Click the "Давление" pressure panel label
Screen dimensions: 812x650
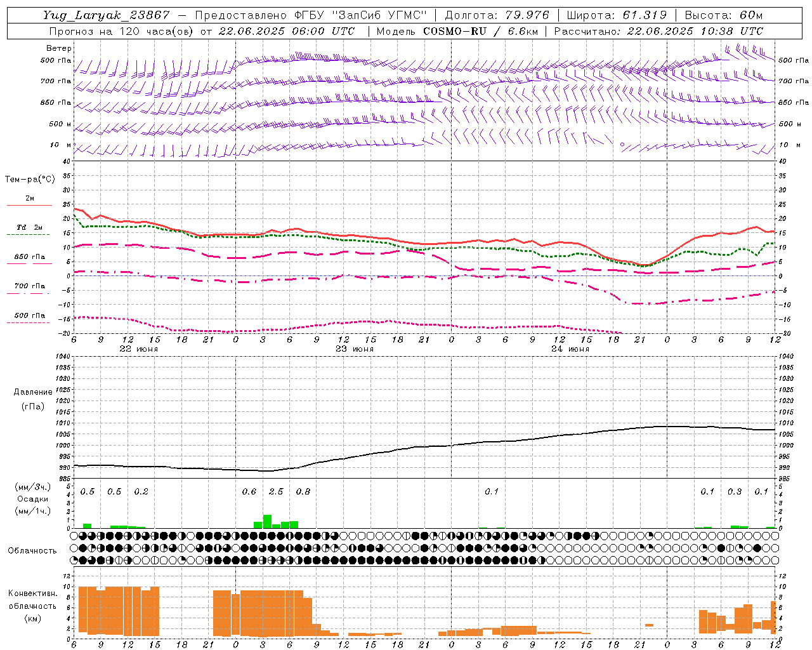[x=34, y=392]
